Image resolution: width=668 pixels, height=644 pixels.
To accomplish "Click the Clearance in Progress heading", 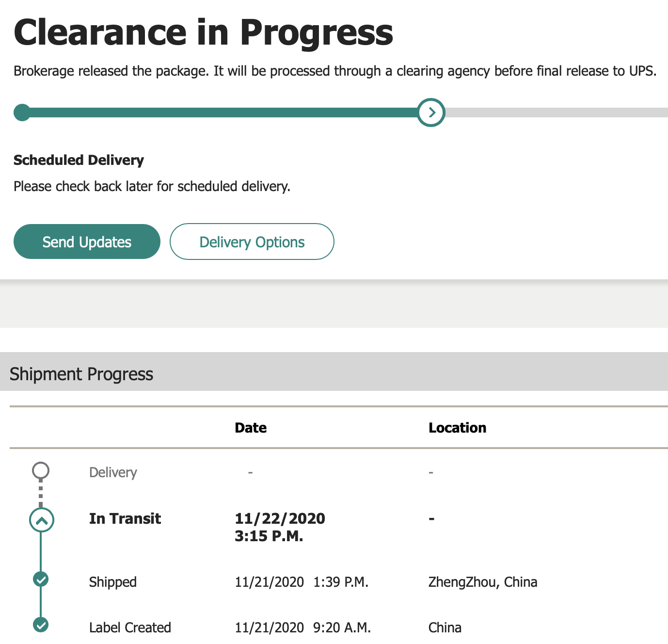I will [204, 32].
